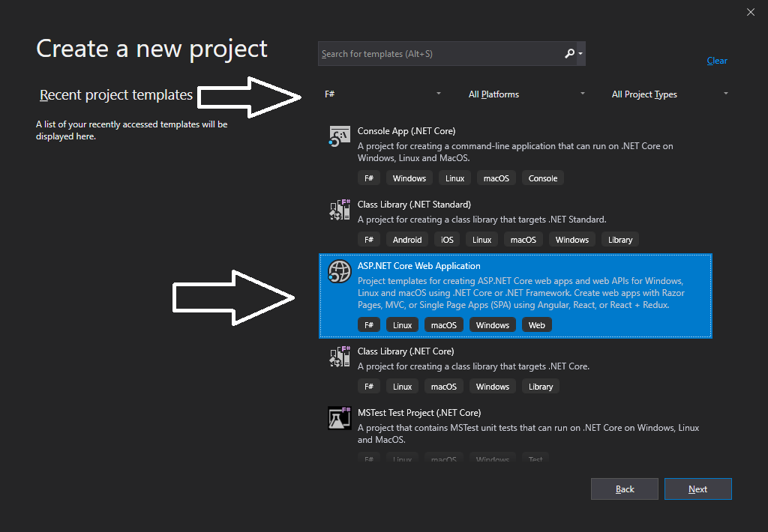Click the Console tag under Console App
Viewport: 768px width, 532px height.
tap(543, 178)
